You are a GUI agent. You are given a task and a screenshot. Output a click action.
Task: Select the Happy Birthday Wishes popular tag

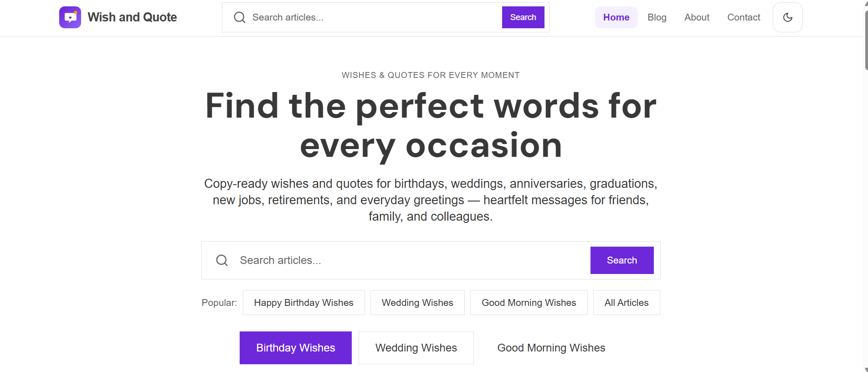pyautogui.click(x=303, y=303)
